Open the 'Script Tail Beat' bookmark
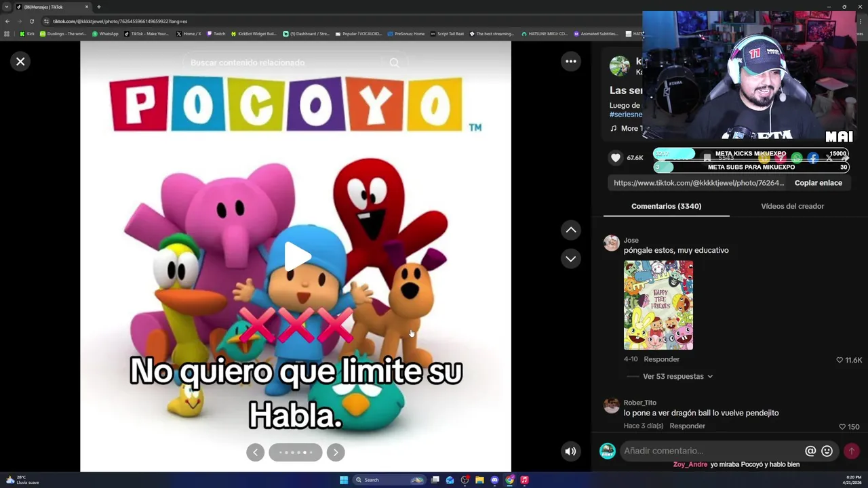This screenshot has height=488, width=868. [x=448, y=33]
